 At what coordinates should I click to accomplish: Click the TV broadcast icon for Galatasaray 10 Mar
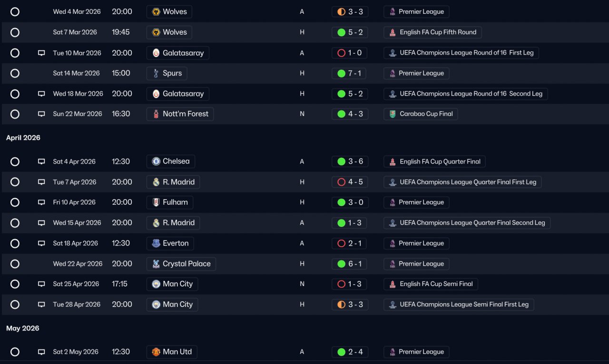tap(41, 53)
